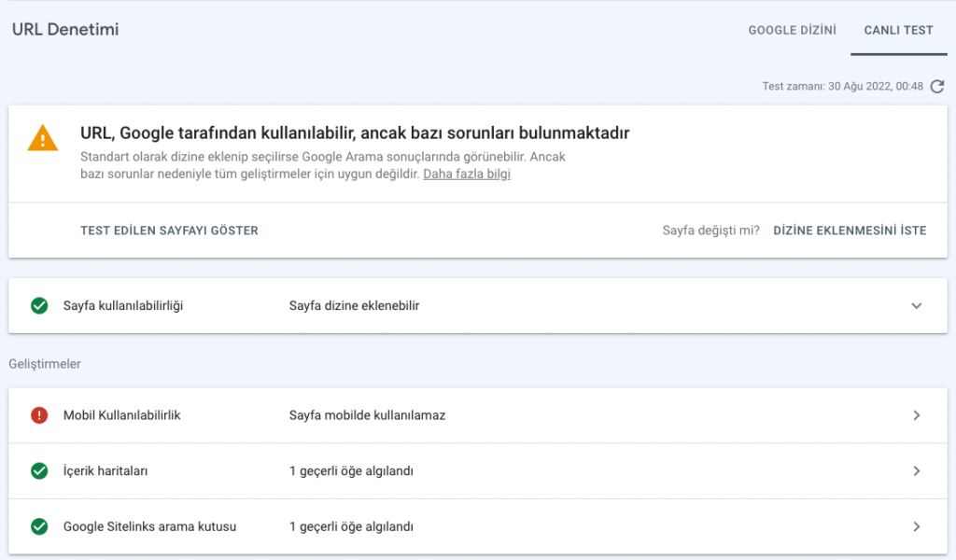The image size is (956, 560).
Task: Select the CANLI TEST tab
Action: click(x=897, y=30)
